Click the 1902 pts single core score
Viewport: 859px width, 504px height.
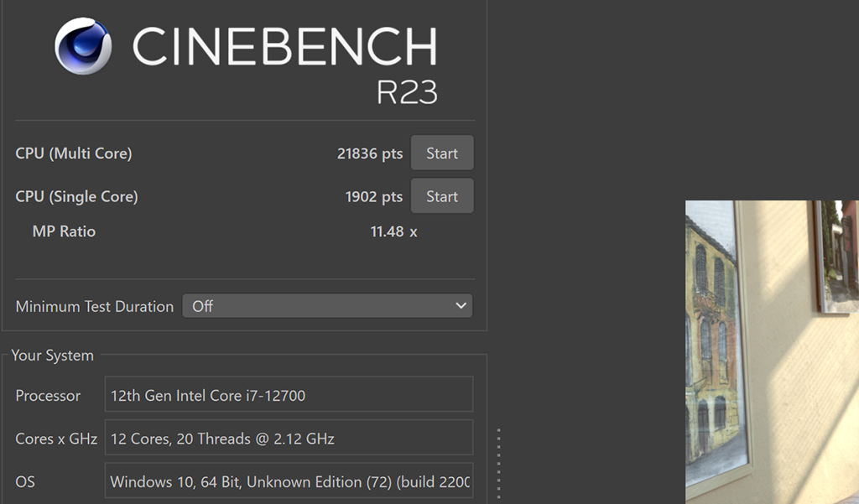[x=373, y=197]
